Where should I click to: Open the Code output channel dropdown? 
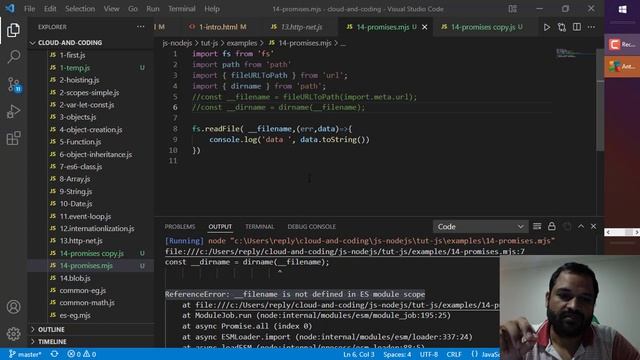pyautogui.click(x=480, y=227)
